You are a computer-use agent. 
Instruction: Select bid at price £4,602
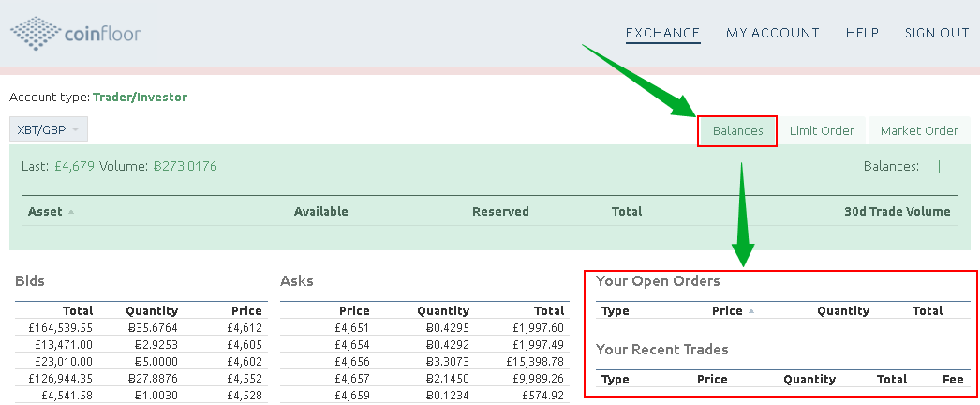[x=141, y=361]
